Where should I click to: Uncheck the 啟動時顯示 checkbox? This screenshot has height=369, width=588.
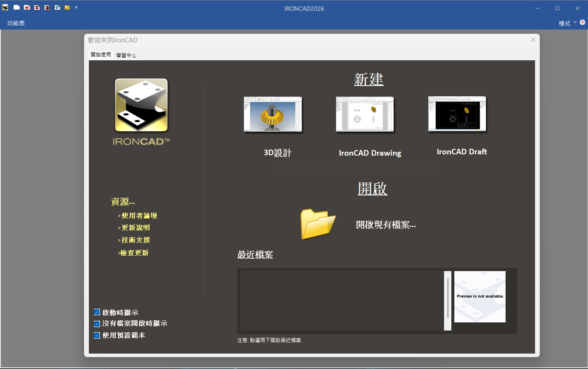tap(97, 312)
